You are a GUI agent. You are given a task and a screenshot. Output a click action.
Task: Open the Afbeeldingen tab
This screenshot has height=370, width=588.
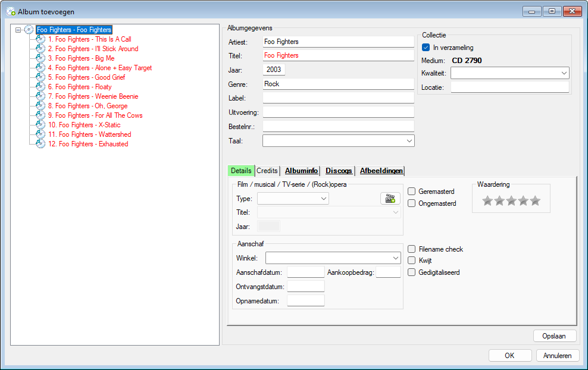(381, 171)
